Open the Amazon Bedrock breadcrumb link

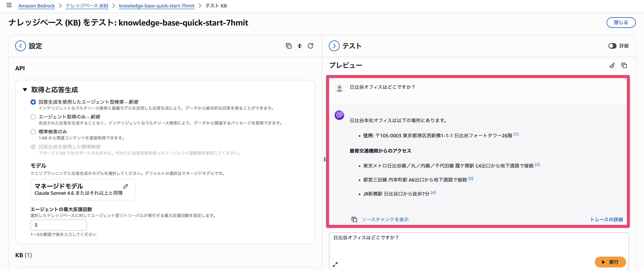[x=36, y=6]
